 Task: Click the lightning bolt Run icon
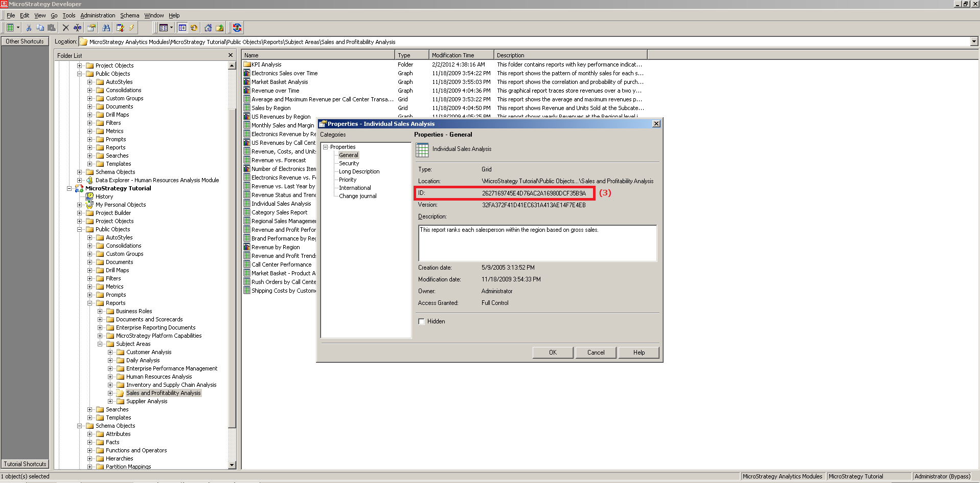[131, 28]
